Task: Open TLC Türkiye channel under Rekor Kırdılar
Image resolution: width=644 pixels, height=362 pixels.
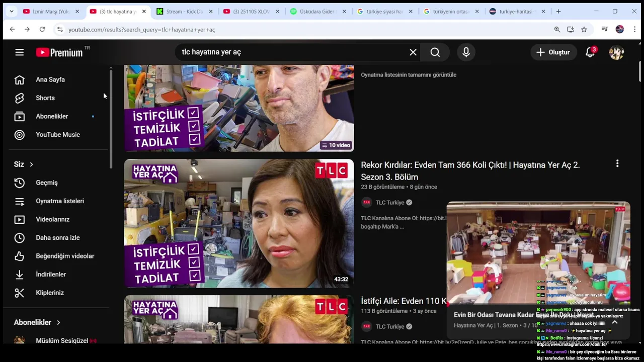Action: (390, 203)
